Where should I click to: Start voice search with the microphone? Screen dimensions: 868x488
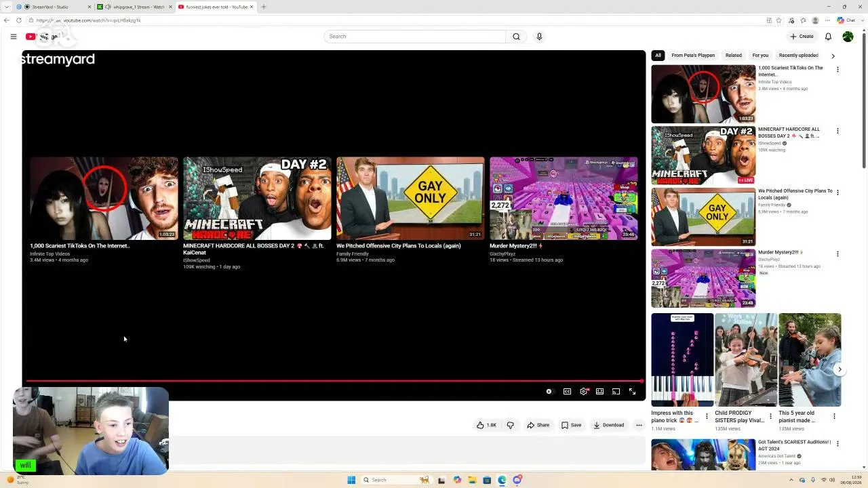(539, 37)
